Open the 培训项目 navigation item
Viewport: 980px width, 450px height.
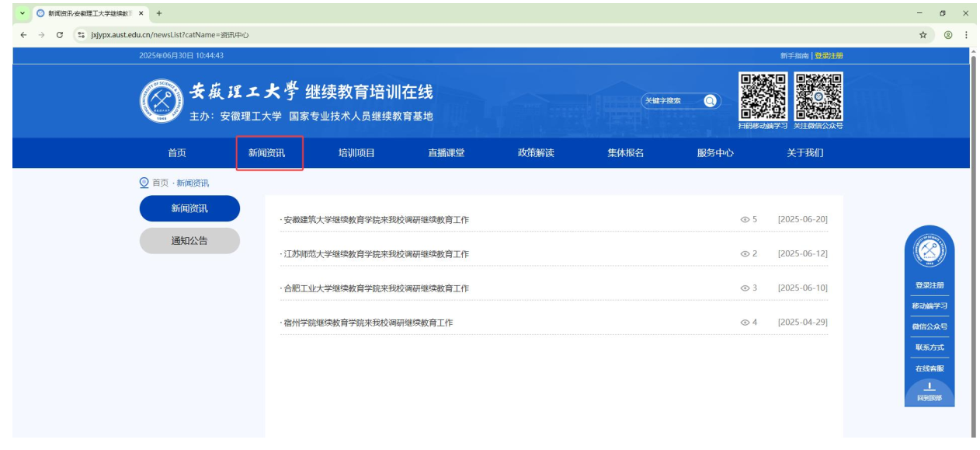[356, 153]
